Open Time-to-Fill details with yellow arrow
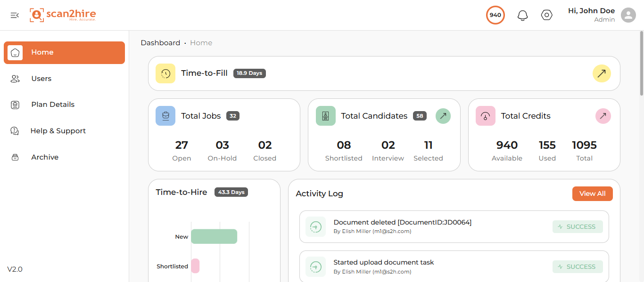The height and width of the screenshot is (282, 644). [x=602, y=73]
